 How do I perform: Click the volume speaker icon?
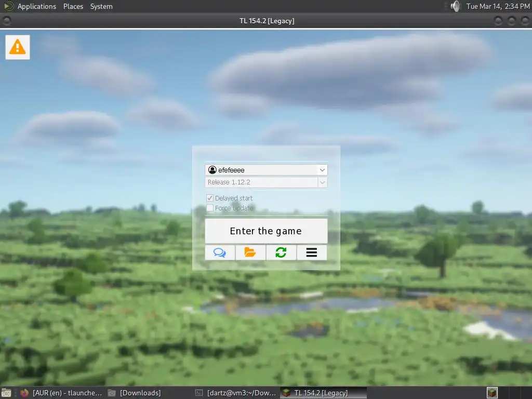pos(455,6)
